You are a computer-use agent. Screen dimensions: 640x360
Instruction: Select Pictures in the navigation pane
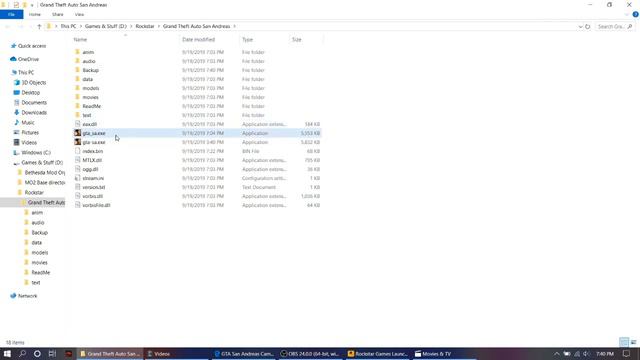point(30,133)
